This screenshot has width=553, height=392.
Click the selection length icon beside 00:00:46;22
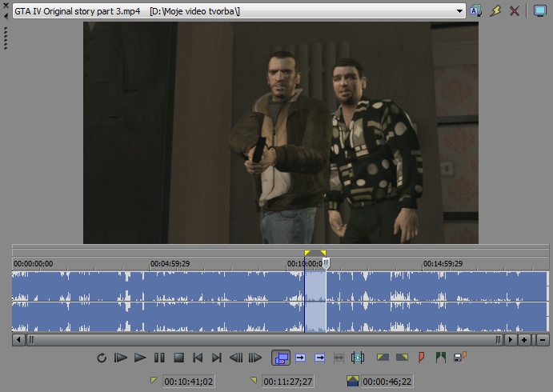point(353,381)
